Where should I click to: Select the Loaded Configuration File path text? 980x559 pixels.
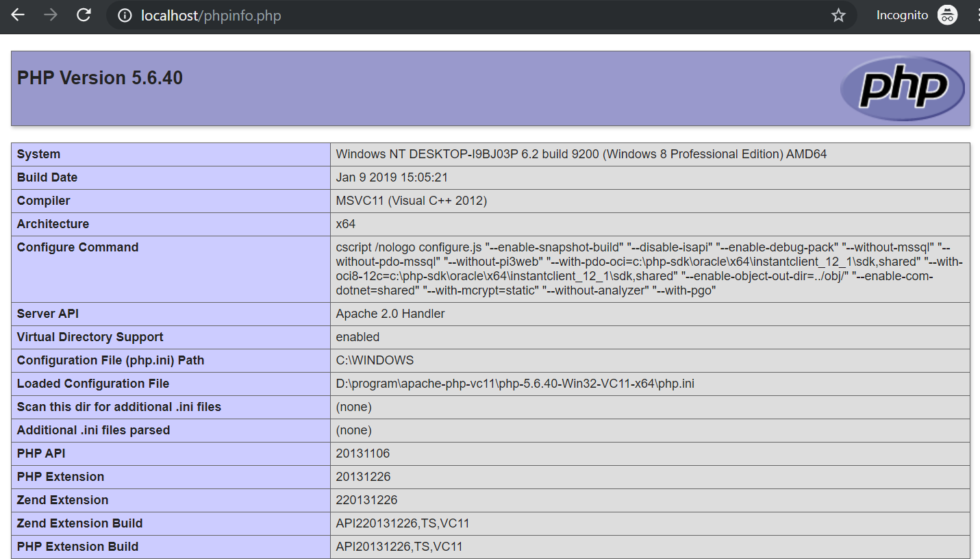[x=514, y=383]
